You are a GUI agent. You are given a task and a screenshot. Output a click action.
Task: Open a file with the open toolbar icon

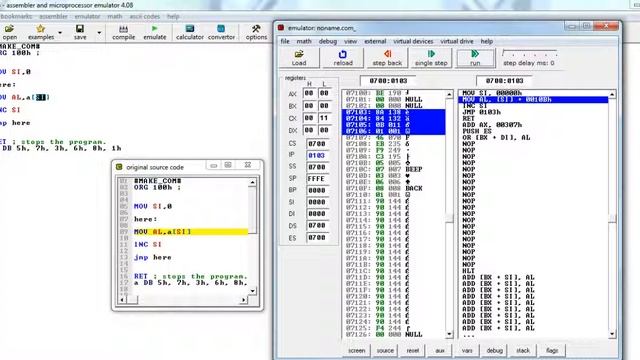pos(9,32)
